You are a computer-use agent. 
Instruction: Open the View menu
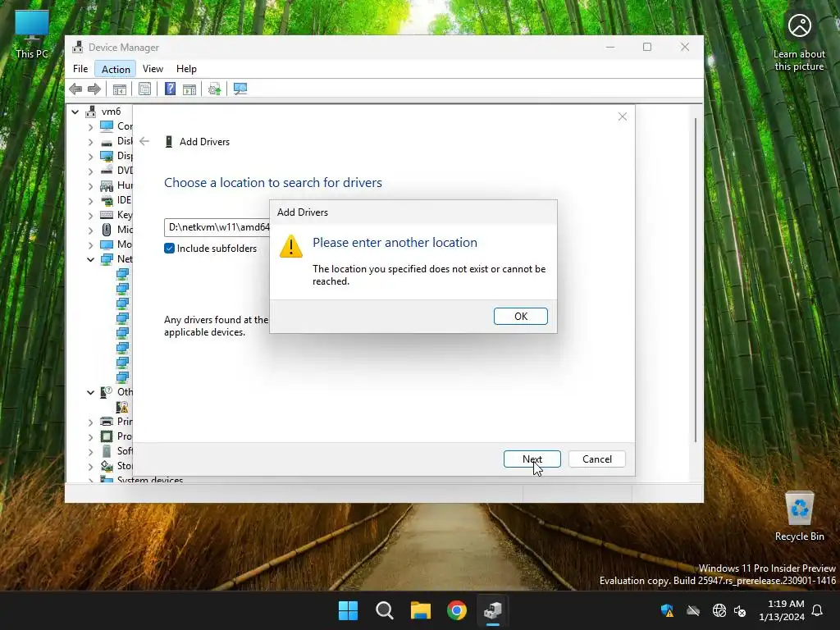point(153,69)
